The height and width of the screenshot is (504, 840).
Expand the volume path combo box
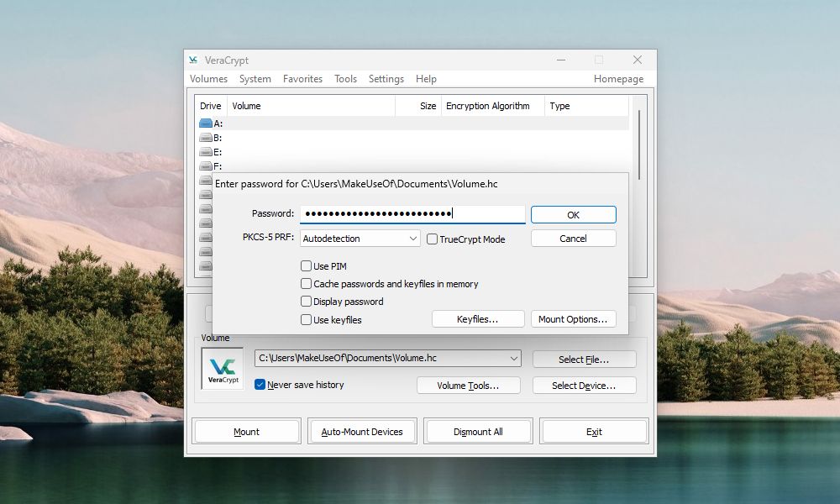514,358
